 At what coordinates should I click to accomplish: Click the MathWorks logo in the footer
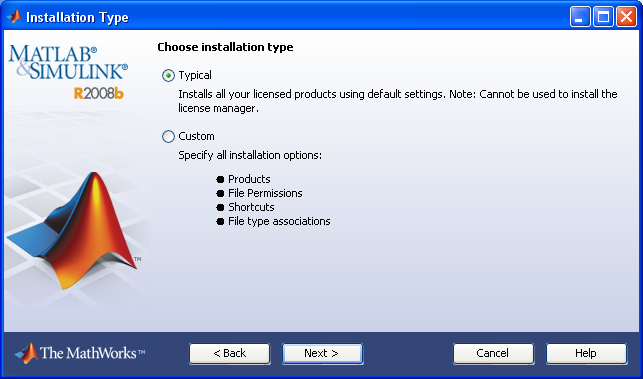coord(80,354)
